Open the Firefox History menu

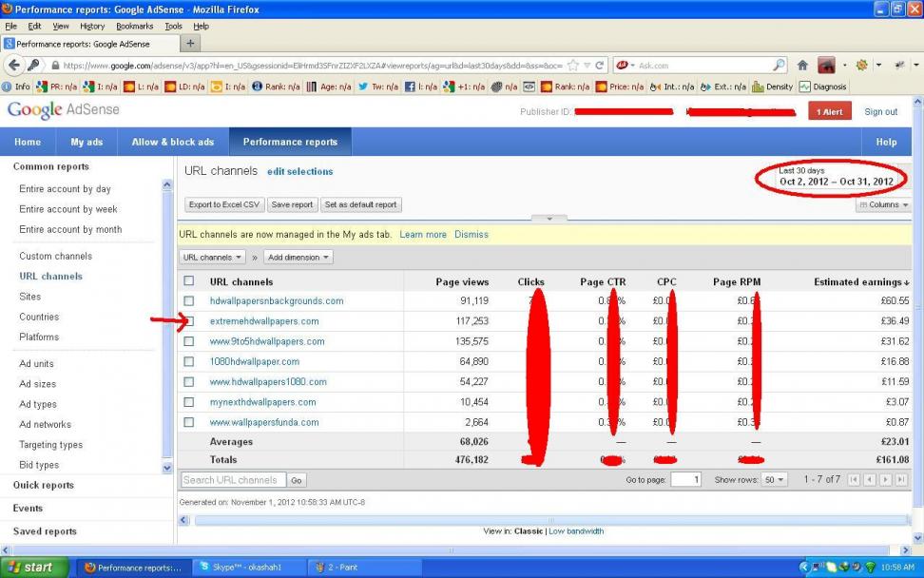(x=92, y=26)
